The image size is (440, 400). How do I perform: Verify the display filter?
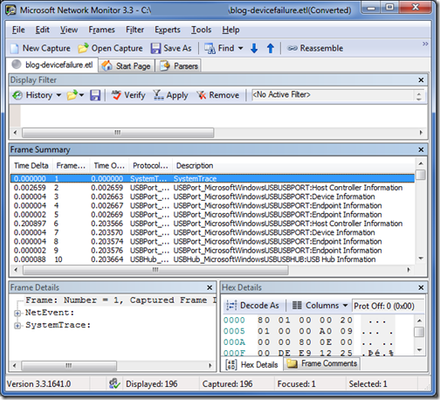(x=128, y=95)
